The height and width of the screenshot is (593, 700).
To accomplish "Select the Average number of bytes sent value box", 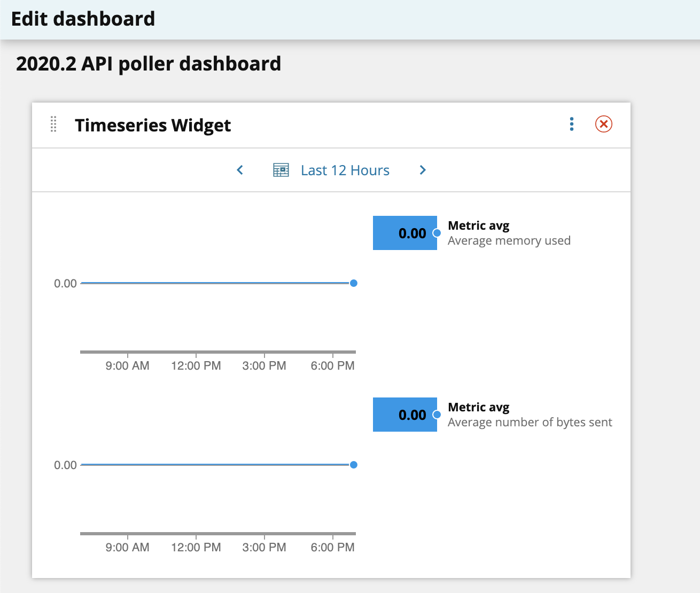I will tap(405, 415).
